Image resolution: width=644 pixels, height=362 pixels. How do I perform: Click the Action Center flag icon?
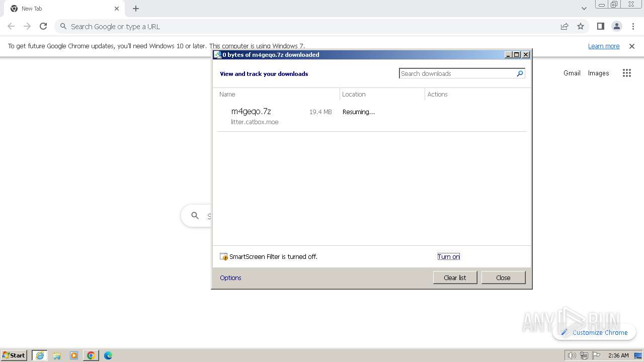click(596, 355)
